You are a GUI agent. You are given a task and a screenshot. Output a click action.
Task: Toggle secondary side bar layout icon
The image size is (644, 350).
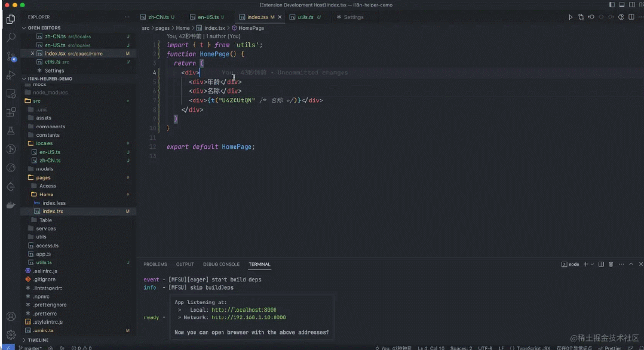point(631,5)
